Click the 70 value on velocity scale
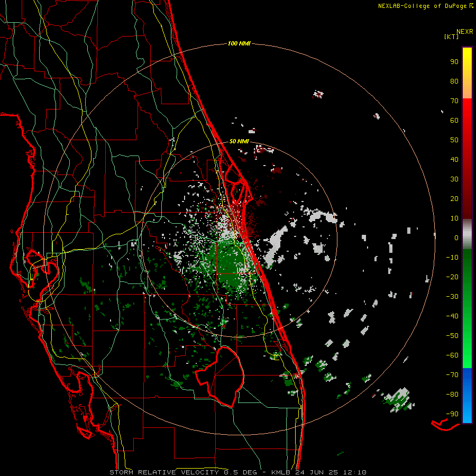Screen dimensions: 476x476 pos(454,101)
